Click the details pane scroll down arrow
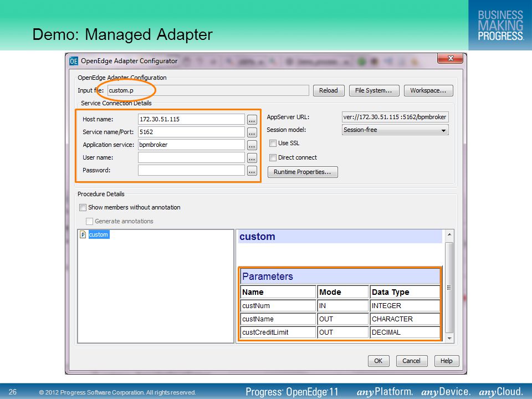532x399 pixels. click(449, 338)
